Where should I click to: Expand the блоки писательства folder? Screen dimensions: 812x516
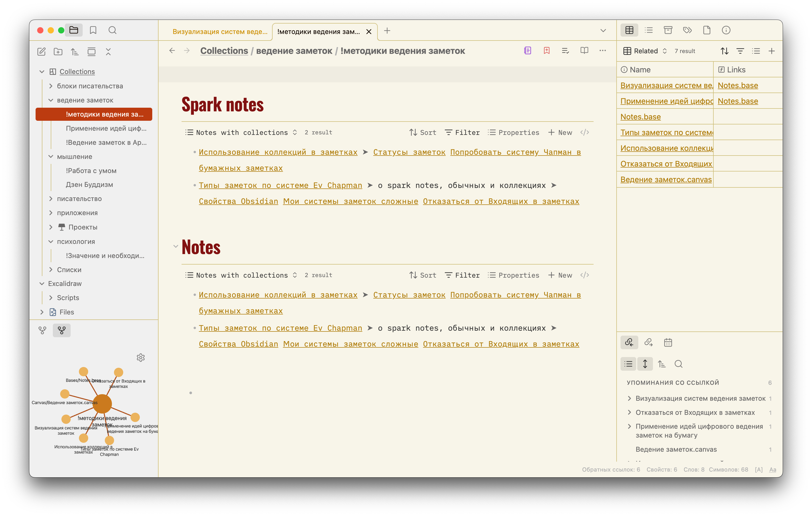coord(50,86)
